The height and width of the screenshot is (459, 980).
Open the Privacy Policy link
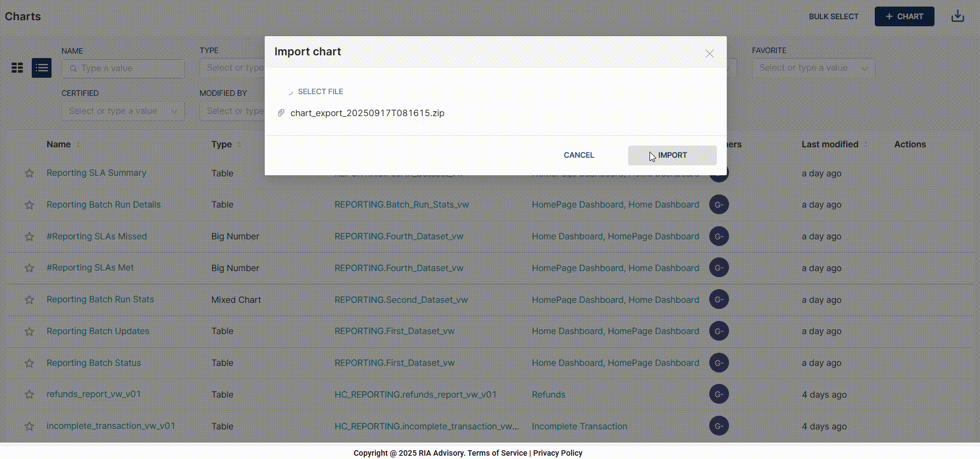[557, 453]
